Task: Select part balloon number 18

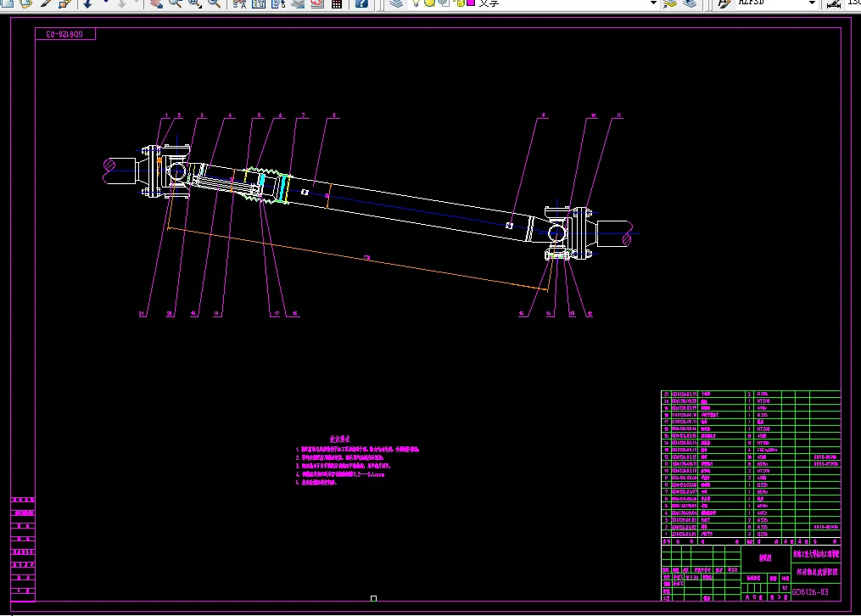Action: [216, 314]
